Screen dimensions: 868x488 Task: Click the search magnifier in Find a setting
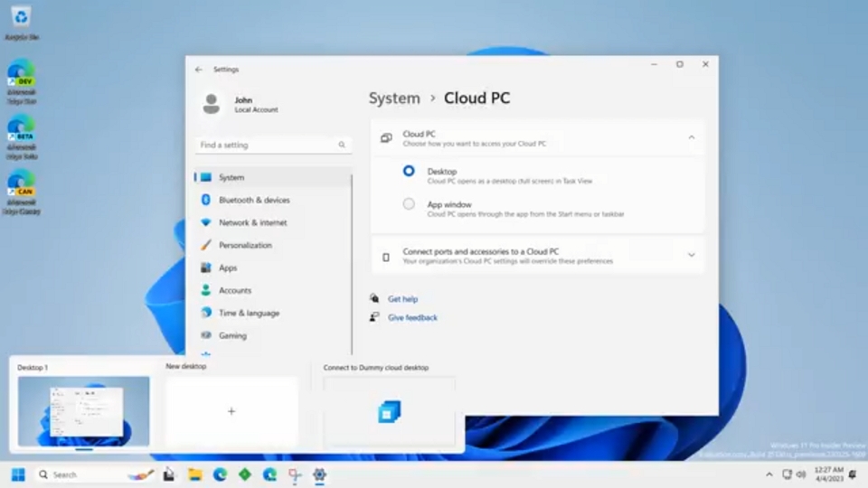tap(342, 145)
